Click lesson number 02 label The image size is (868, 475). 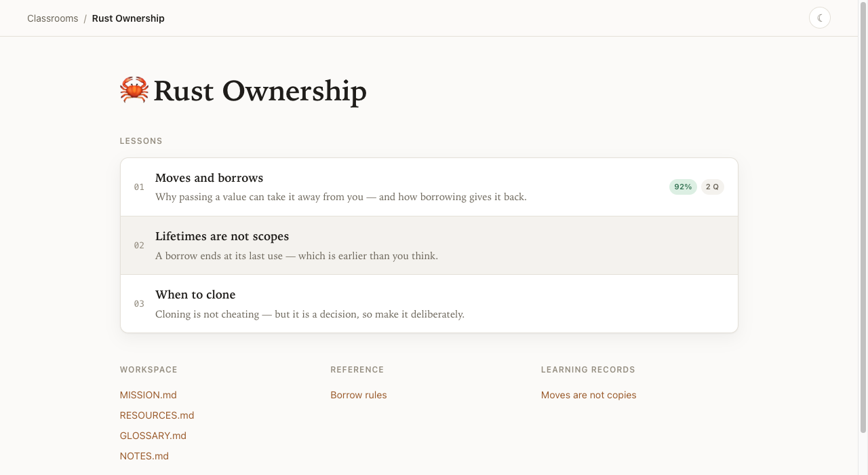139,246
